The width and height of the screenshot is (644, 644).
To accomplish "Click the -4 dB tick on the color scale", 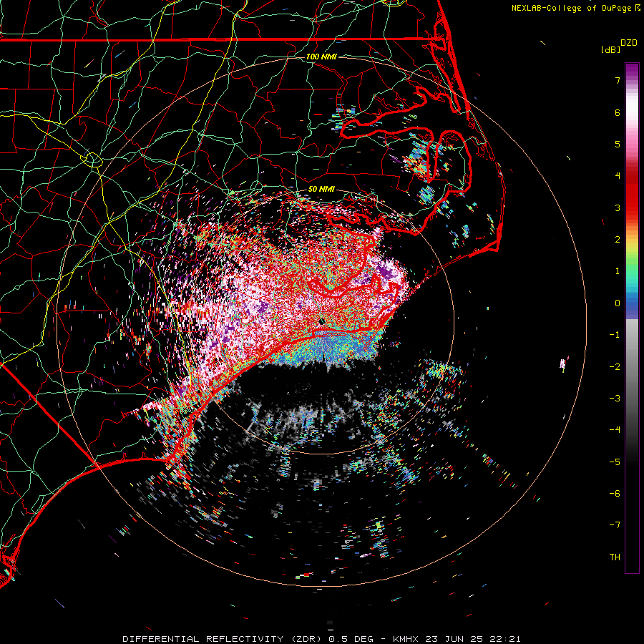I will click(x=615, y=430).
